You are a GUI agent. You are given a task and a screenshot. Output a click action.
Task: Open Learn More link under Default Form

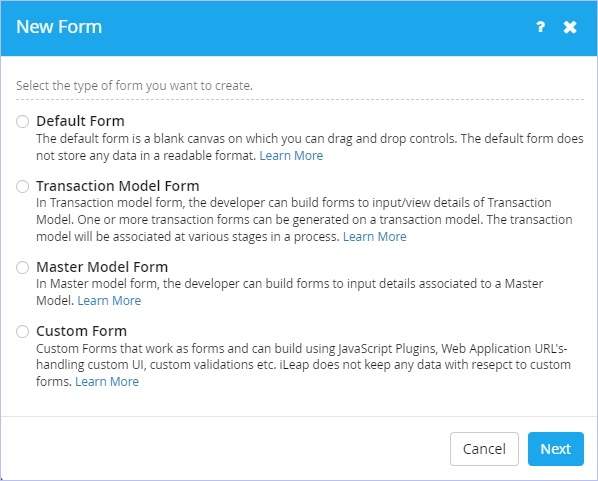coord(291,156)
